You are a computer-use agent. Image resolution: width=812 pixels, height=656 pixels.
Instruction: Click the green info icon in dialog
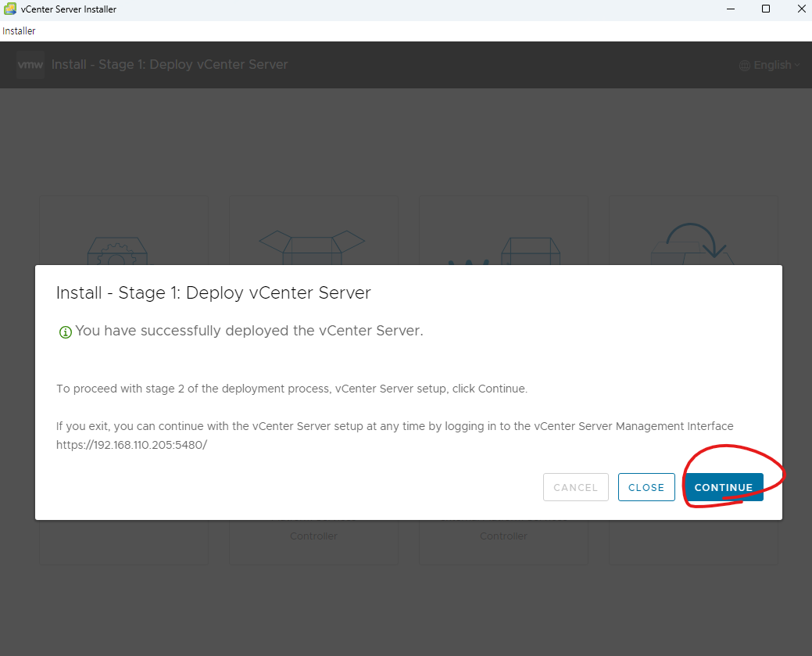[x=65, y=332]
